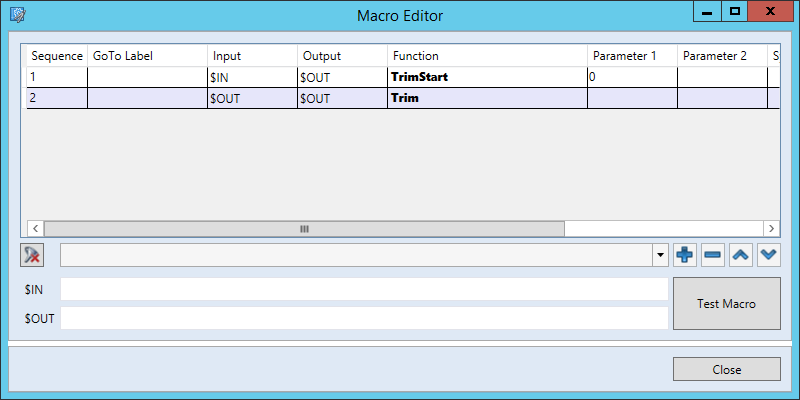800x400 pixels.
Task: Click the horizontal scrollbar thumb
Action: click(304, 228)
